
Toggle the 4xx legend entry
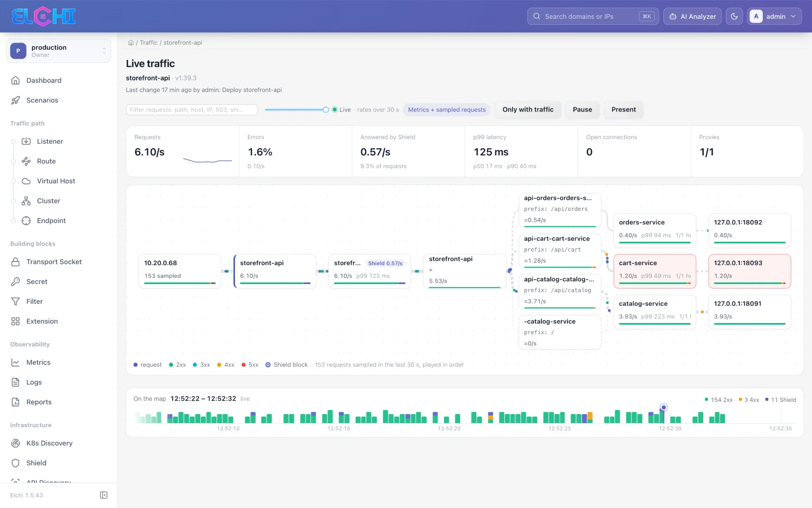click(226, 365)
